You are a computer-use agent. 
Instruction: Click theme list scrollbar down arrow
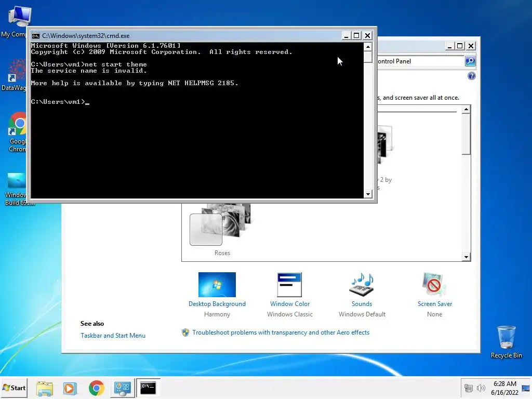(x=466, y=257)
